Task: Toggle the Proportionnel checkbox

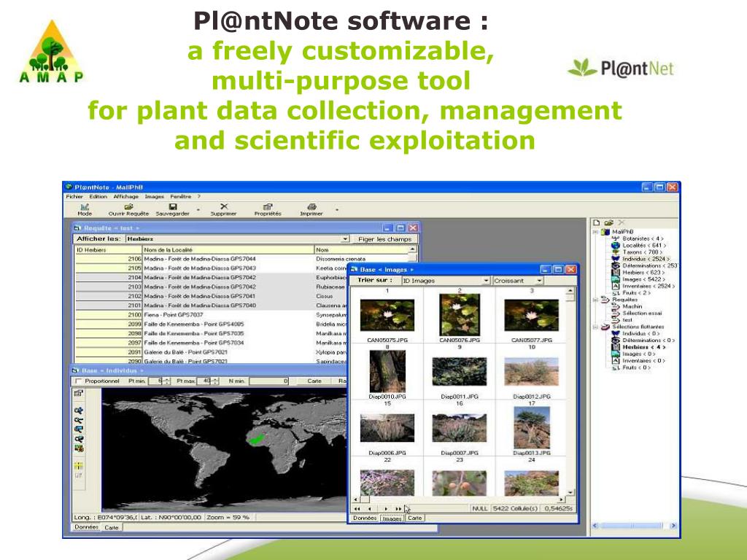Action: click(79, 381)
